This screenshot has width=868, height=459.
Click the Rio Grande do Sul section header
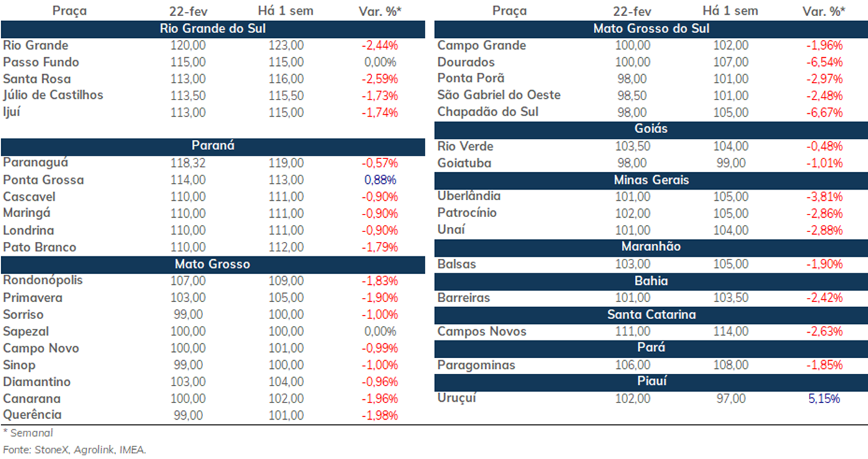pyautogui.click(x=212, y=29)
